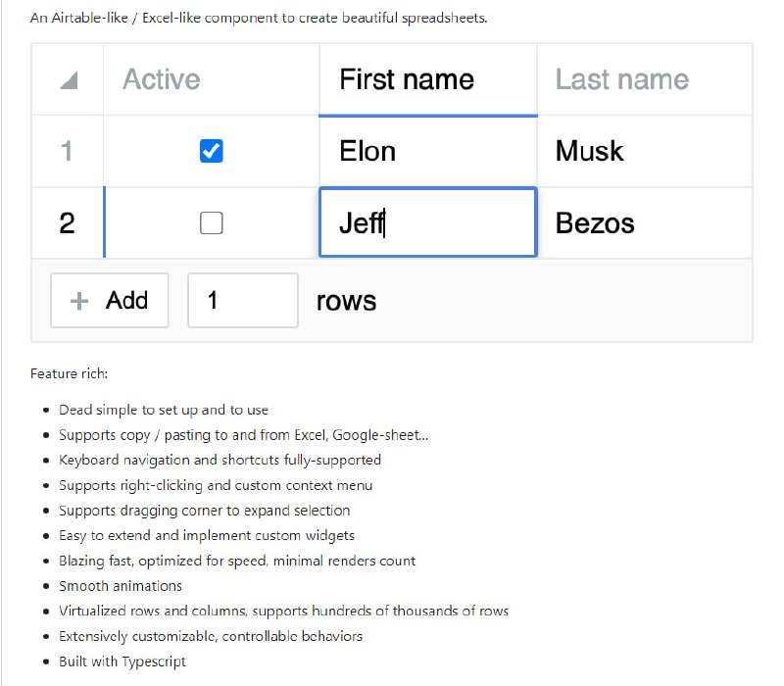Select the Bezos cell
The image size is (784, 686).
coord(644,223)
